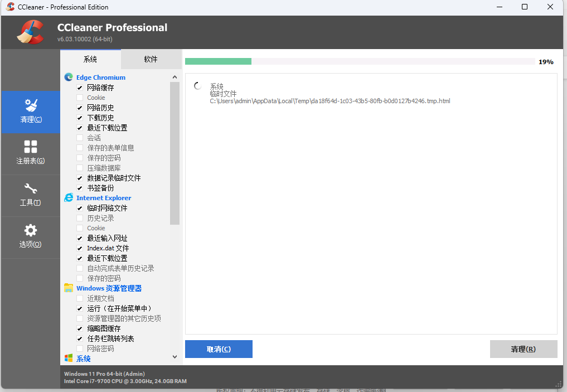Click the list scroll-up arrow
Image resolution: width=567 pixels, height=392 pixels.
pos(175,77)
